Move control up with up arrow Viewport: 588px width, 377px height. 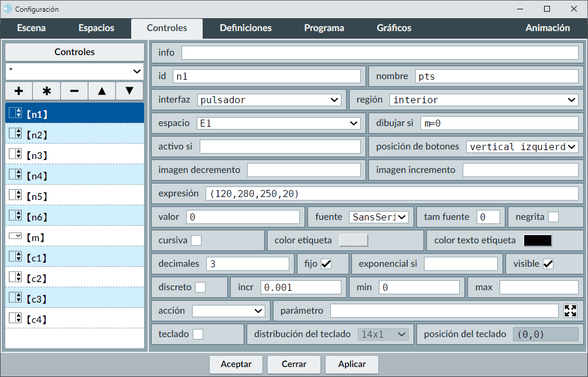point(102,91)
